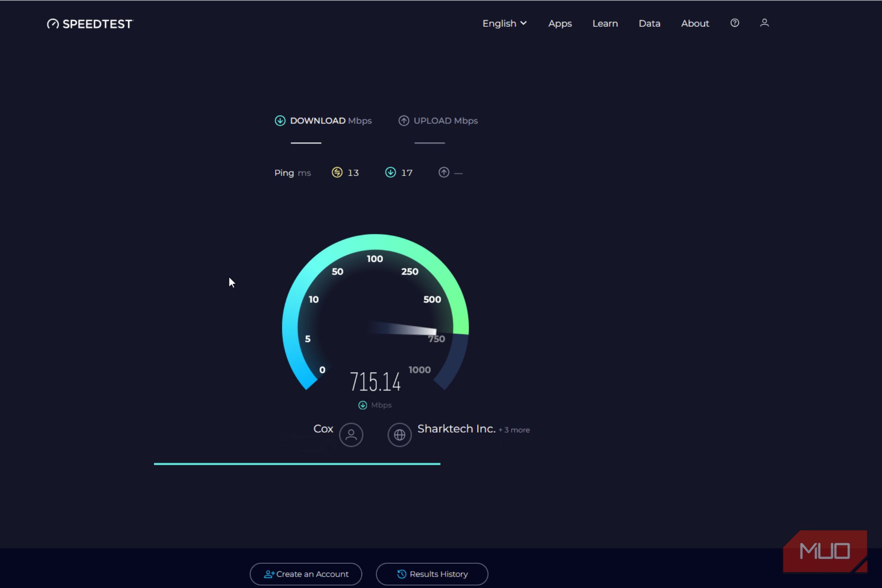This screenshot has width=882, height=588.
Task: Click the 715.14 speed readout
Action: coord(375,382)
